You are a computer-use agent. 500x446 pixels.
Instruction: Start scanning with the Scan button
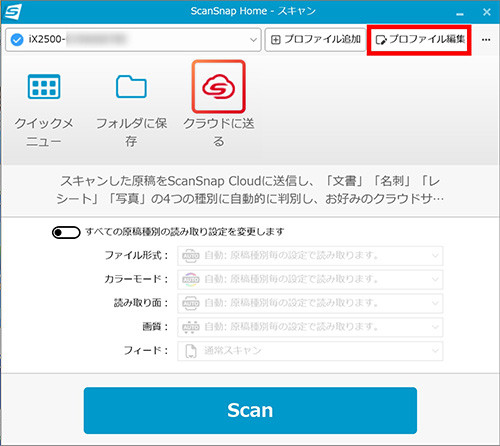point(250,410)
